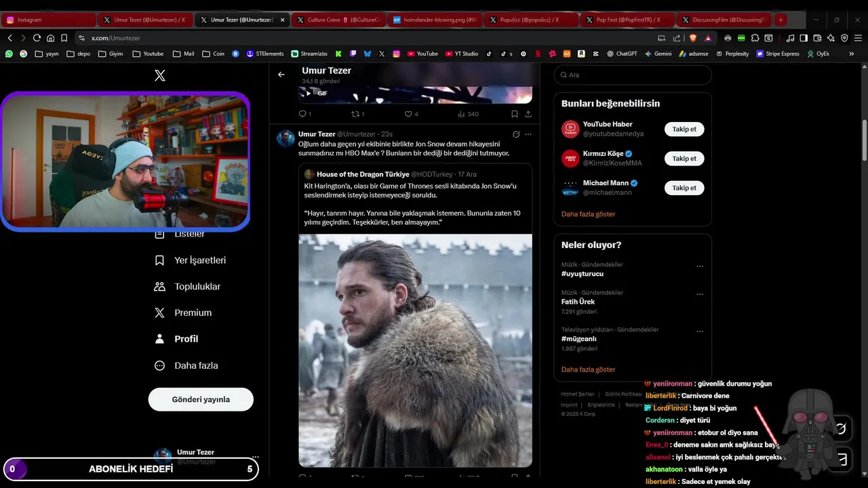This screenshot has height=488, width=868.
Task: Open the Google bookmark icon
Action: (23, 54)
